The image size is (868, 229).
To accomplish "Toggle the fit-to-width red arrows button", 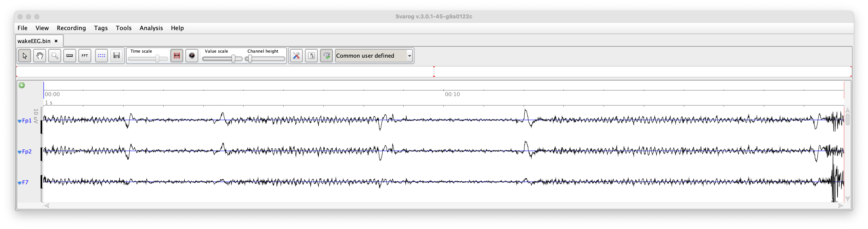I will click(177, 56).
